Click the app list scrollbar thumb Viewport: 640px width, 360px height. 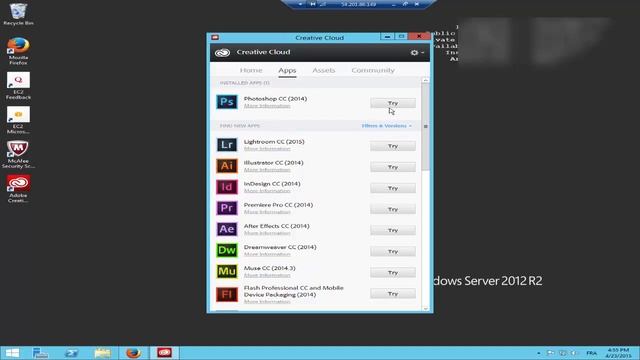point(425,127)
